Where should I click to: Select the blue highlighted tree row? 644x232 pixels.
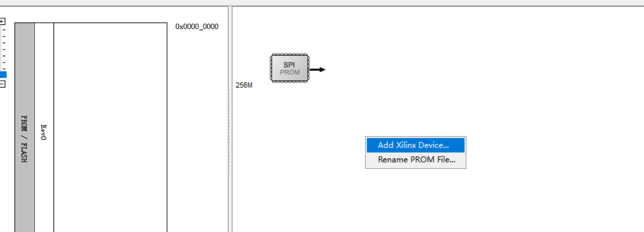pos(3,75)
